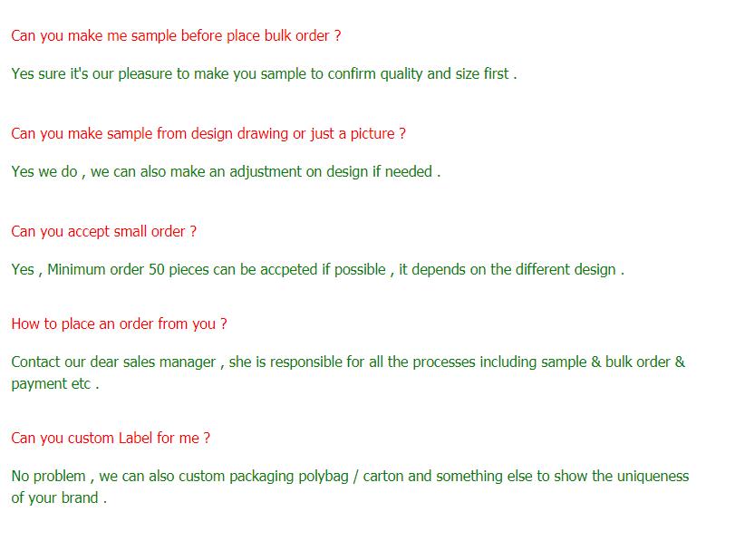Click the answer about minimum order 50 pieces
Image resolution: width=735 pixels, height=560 pixels.
click(x=317, y=270)
